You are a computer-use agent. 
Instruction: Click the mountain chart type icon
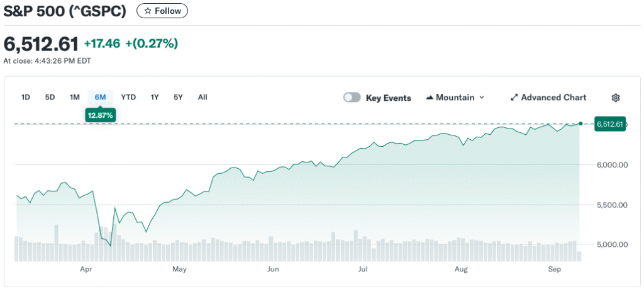[430, 98]
